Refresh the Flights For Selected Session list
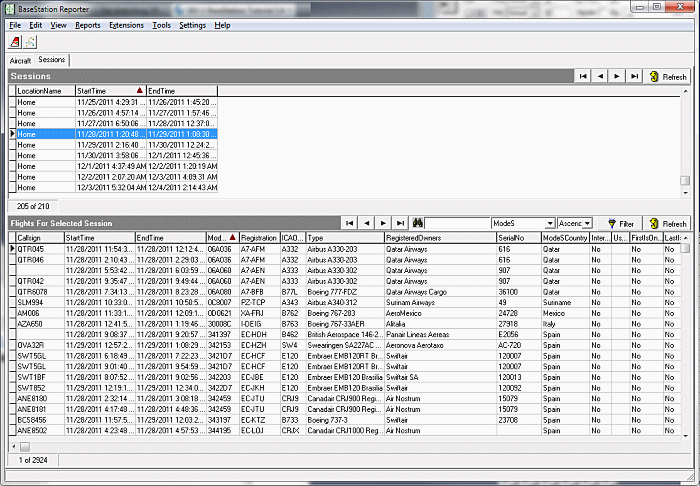Image resolution: width=700 pixels, height=486 pixels. tap(667, 224)
